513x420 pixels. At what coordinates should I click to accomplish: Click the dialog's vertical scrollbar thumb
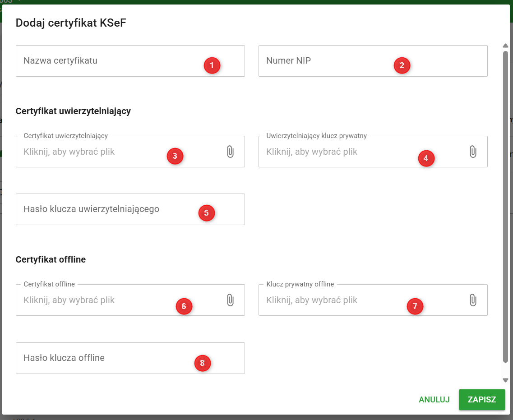tap(505, 203)
